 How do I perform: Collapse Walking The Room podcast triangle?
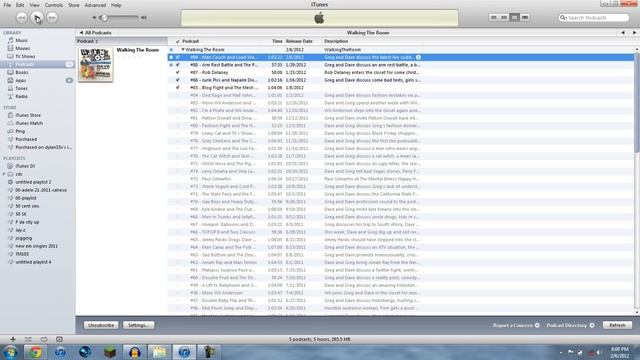[x=183, y=49]
